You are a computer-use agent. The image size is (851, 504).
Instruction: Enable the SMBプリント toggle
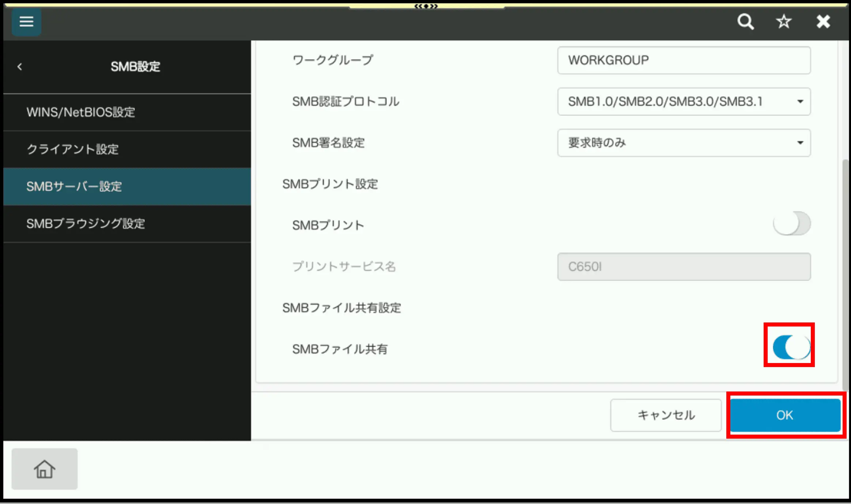pyautogui.click(x=791, y=224)
